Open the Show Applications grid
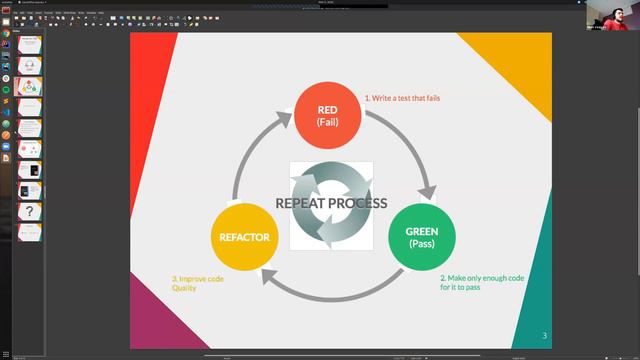The width and height of the screenshot is (640, 360). click(x=6, y=355)
